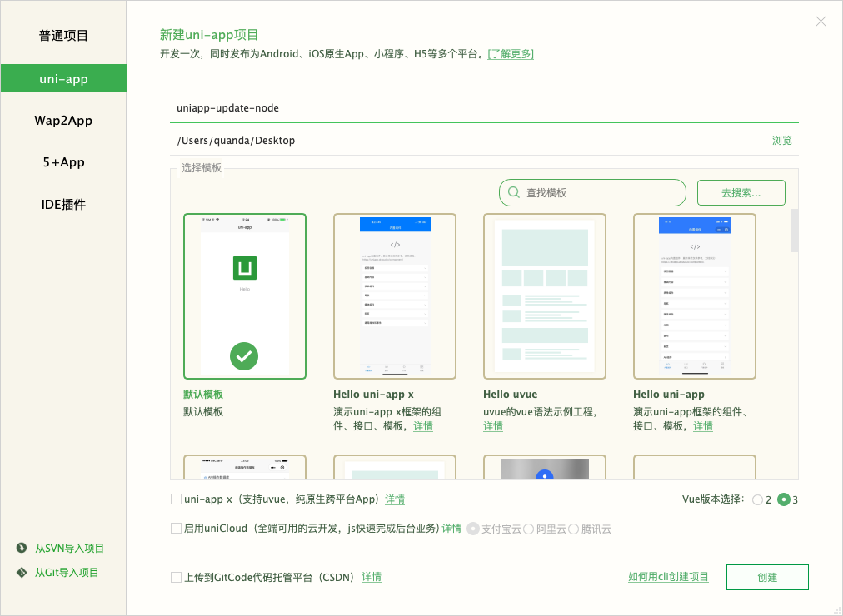Open 详情 link under Hello uni-app template
This screenshot has height=616, width=843.
coord(703,426)
